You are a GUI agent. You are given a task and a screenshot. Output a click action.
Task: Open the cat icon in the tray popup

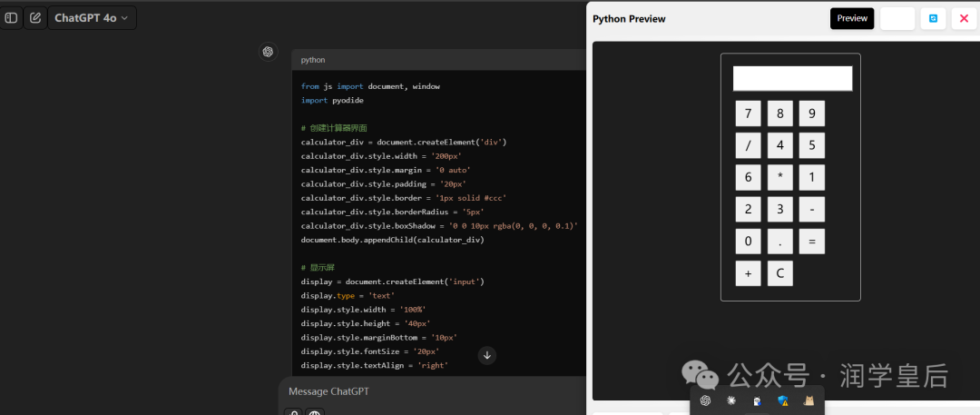(x=808, y=400)
